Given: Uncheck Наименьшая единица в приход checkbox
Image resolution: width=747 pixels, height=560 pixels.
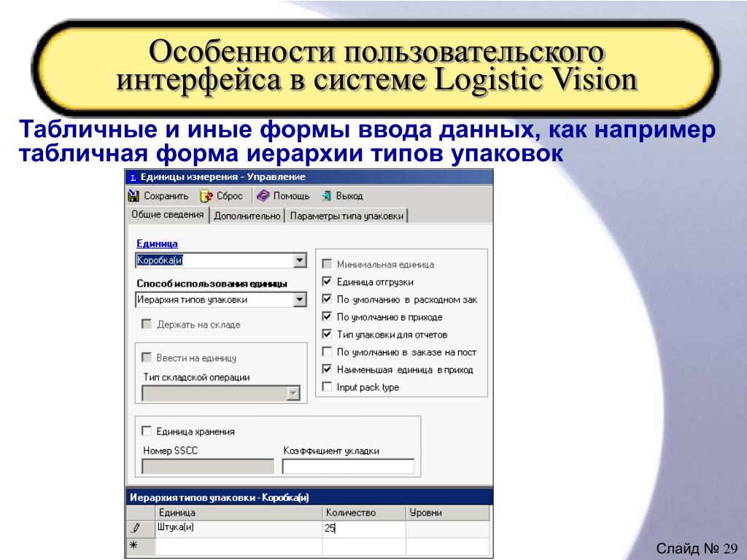Looking at the screenshot, I should tap(327, 369).
